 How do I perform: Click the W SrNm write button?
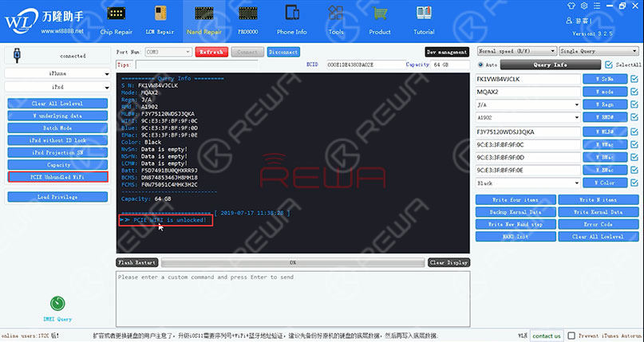click(605, 79)
